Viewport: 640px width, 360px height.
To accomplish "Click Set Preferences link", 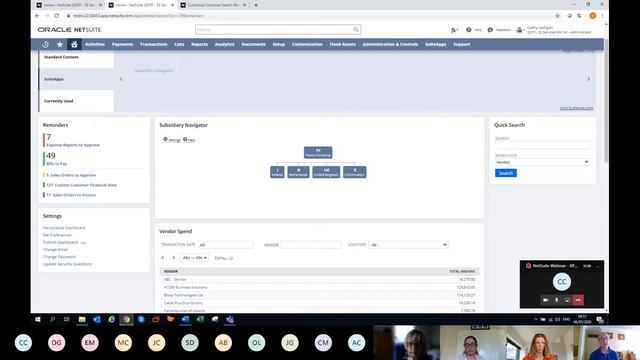I will pyautogui.click(x=57, y=235).
